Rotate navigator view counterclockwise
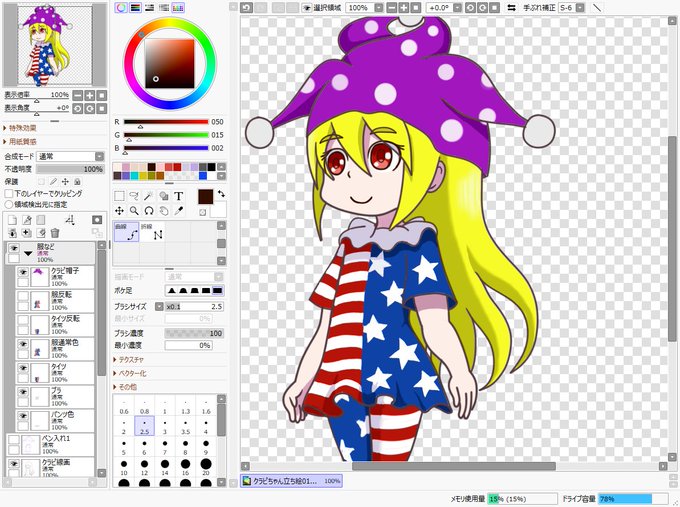Screen dimensions: 680x507 [77, 108]
